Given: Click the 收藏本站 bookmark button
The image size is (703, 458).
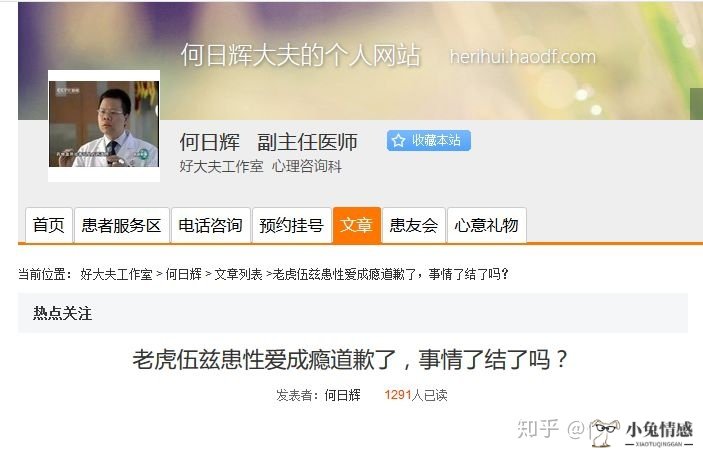Looking at the screenshot, I should pos(429,141).
